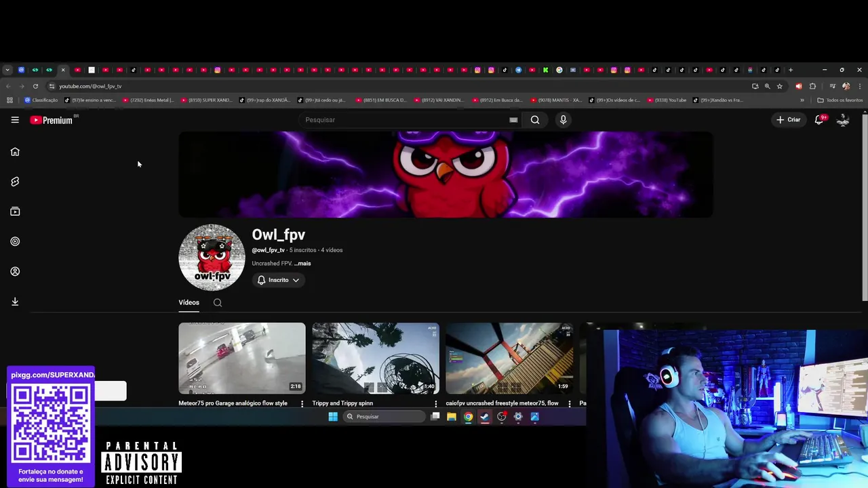Open the Classificação bookmark

41,100
